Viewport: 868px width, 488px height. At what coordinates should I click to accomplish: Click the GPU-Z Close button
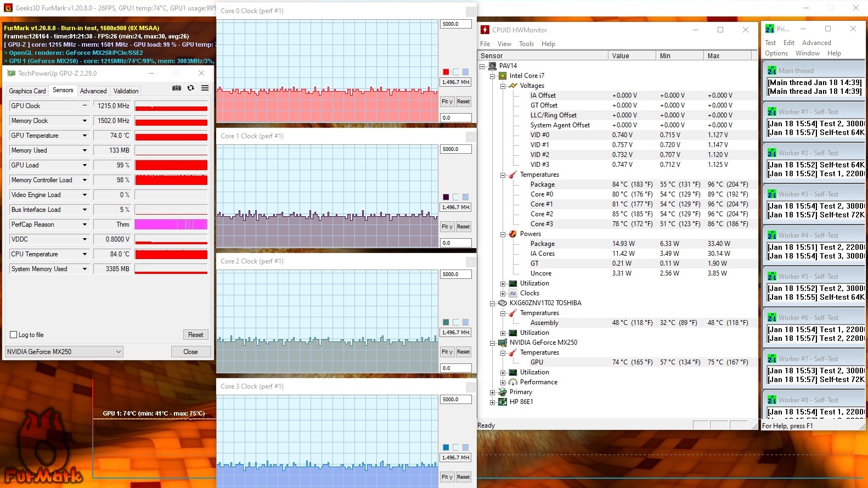(190, 352)
